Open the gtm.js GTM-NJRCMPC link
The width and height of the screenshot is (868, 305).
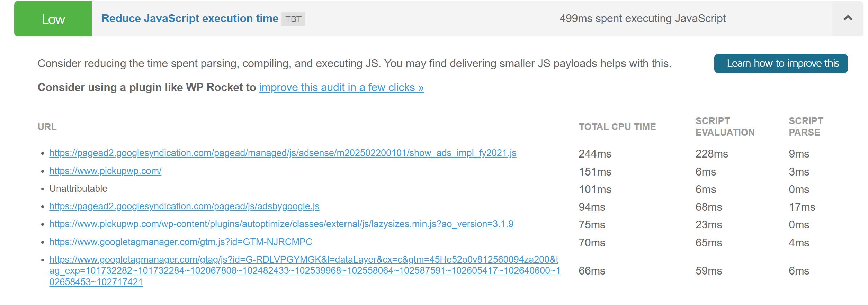coord(181,242)
